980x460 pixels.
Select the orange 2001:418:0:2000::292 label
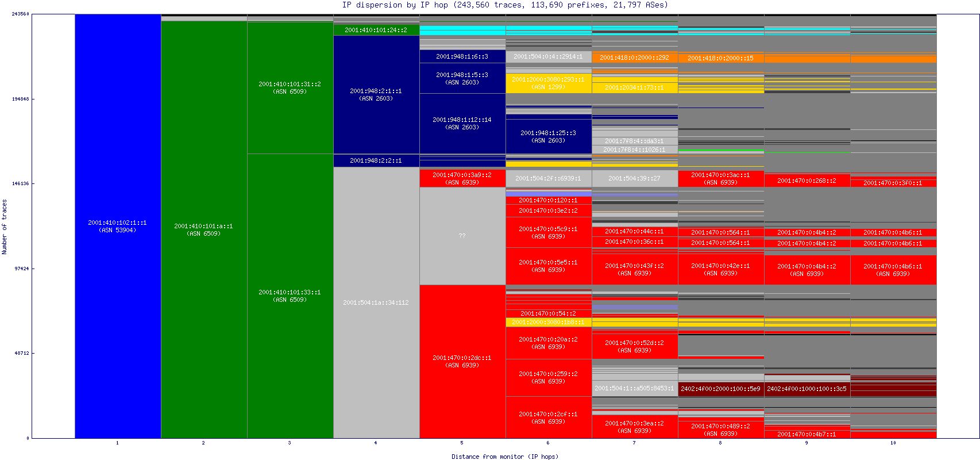[635, 57]
